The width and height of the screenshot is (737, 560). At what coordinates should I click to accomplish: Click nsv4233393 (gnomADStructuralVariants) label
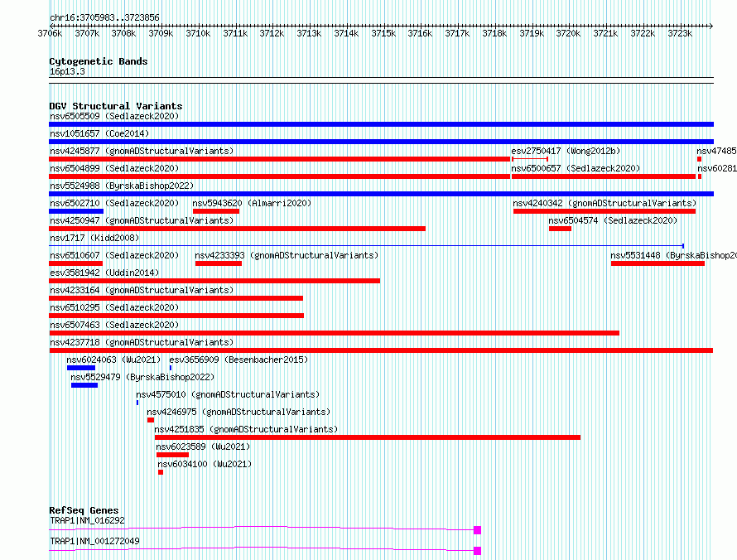287,255
